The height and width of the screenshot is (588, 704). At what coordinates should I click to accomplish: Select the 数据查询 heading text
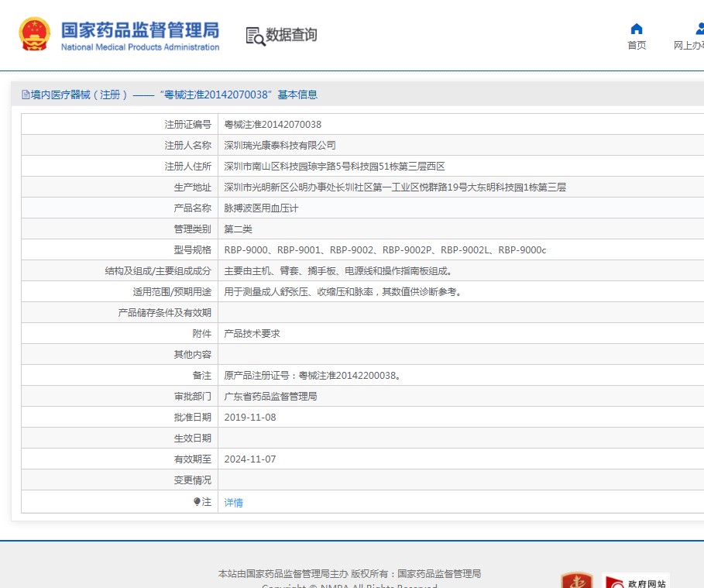[291, 35]
